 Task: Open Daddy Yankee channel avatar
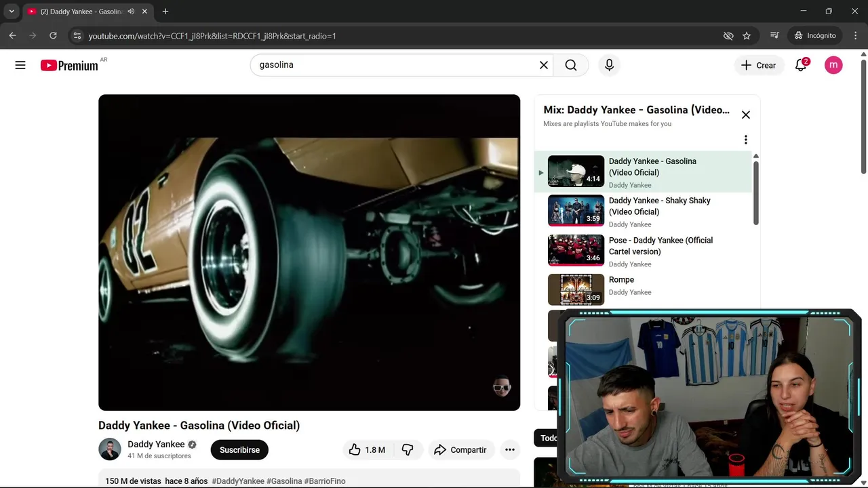(110, 449)
